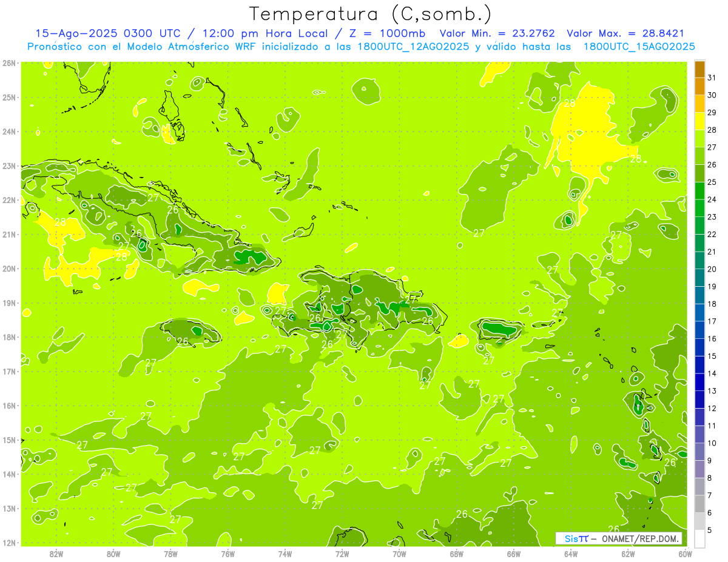Click the 'Z = 1000mb' pressure level text
This screenshot has width=728, height=562.
click(387, 33)
